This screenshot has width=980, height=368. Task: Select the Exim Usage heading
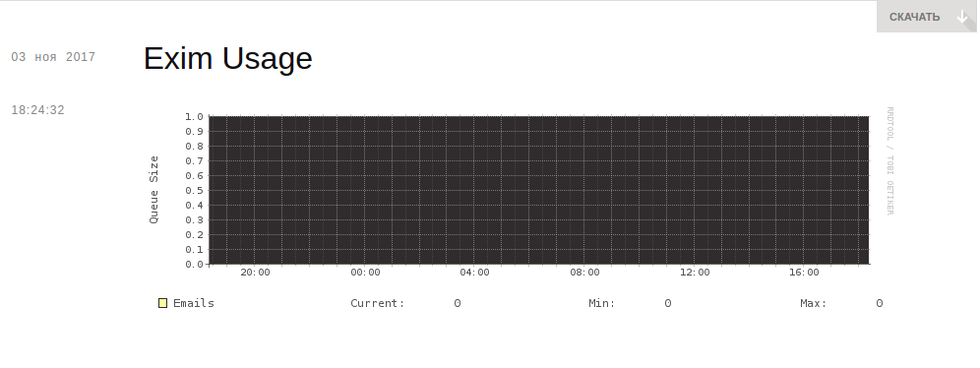pos(228,59)
